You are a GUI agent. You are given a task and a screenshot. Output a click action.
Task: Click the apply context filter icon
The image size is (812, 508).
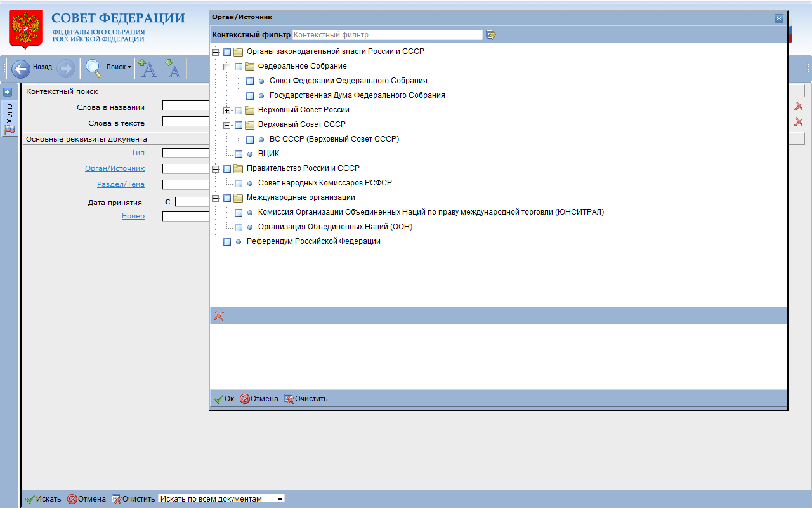[490, 35]
